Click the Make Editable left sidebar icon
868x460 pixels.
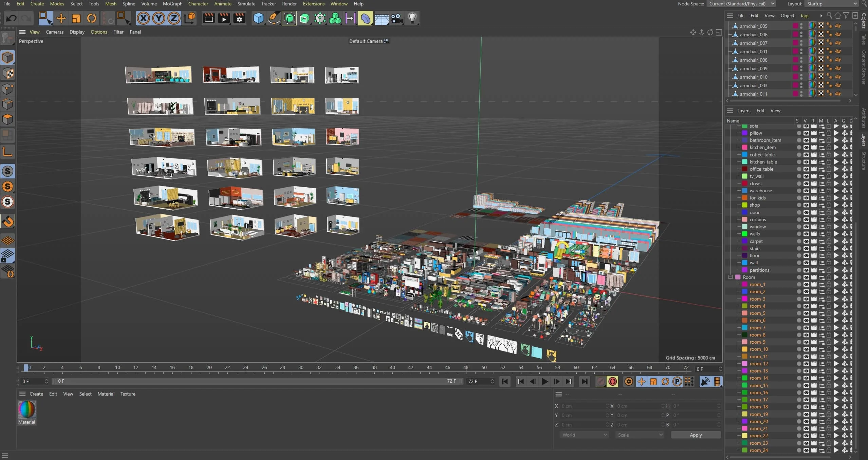7,38
